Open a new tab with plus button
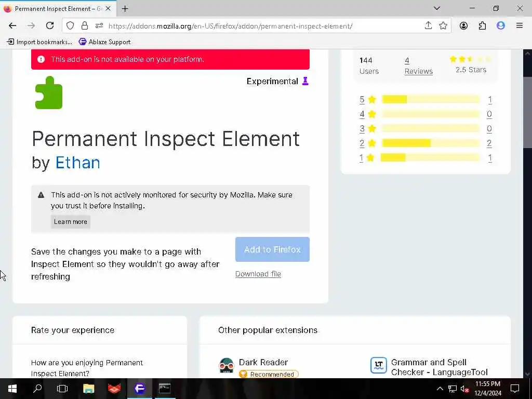 point(125,9)
